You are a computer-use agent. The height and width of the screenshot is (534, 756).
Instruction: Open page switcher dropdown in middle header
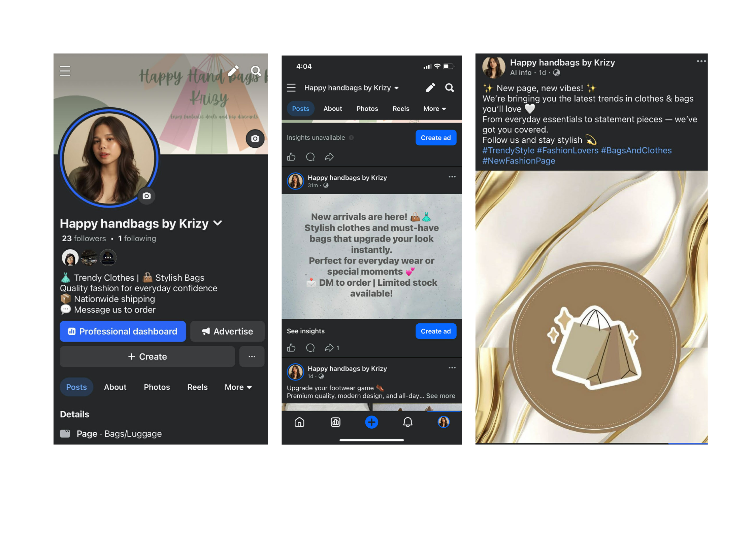pos(397,88)
